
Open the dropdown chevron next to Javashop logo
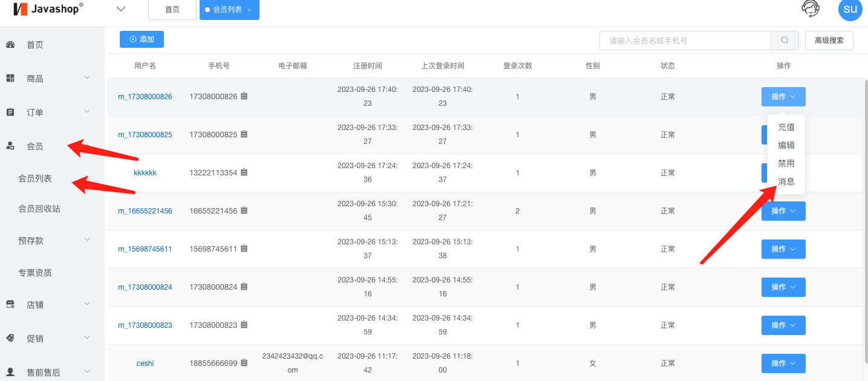(121, 9)
